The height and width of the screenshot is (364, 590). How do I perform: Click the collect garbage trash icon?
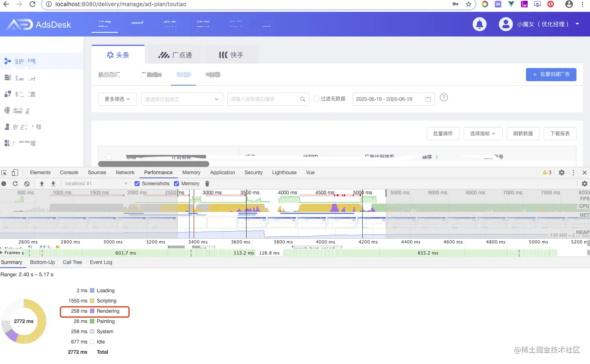coord(207,184)
